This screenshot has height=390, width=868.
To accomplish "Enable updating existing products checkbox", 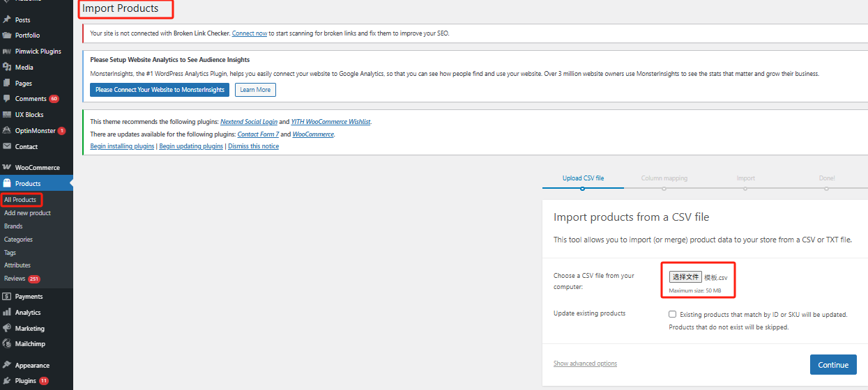I will [672, 314].
